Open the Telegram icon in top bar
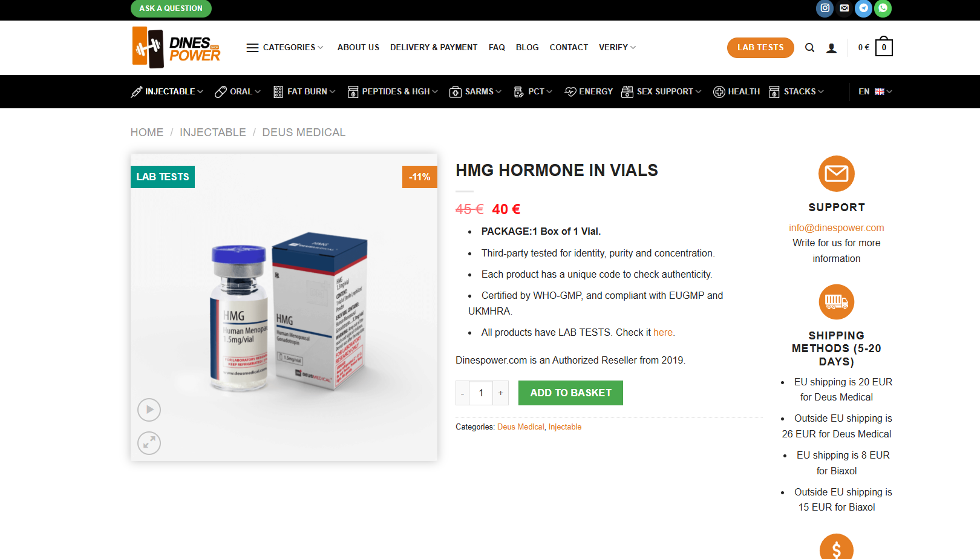 pos(864,8)
